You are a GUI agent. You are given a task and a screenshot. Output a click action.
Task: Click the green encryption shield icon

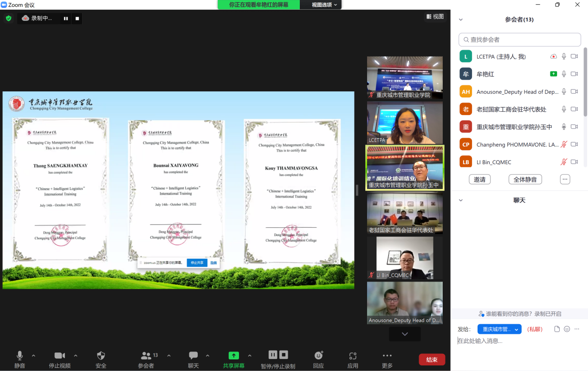pos(8,19)
